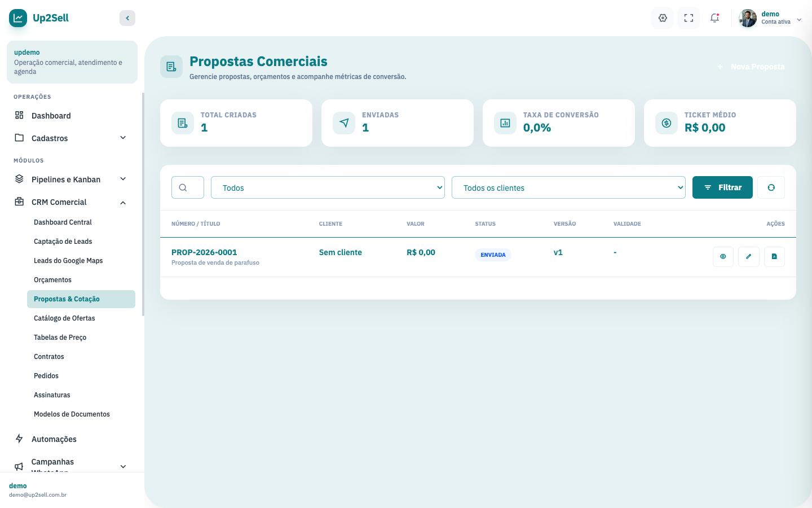This screenshot has height=508, width=812.
Task: Go to Pedidos
Action: 81,376
